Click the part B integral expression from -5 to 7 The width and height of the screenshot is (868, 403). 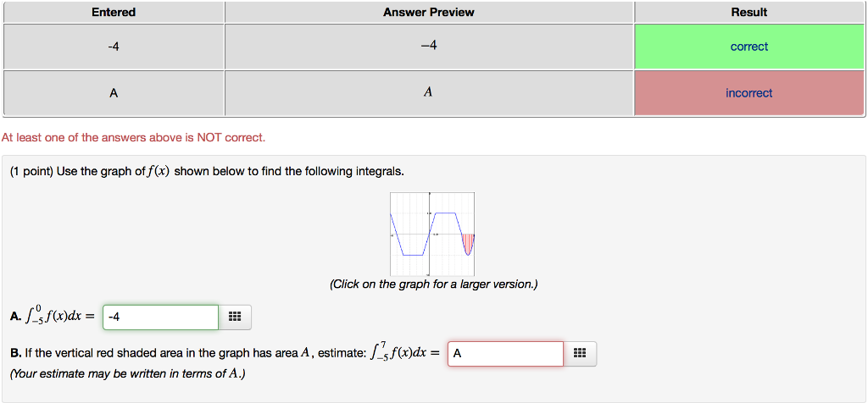coord(404,352)
